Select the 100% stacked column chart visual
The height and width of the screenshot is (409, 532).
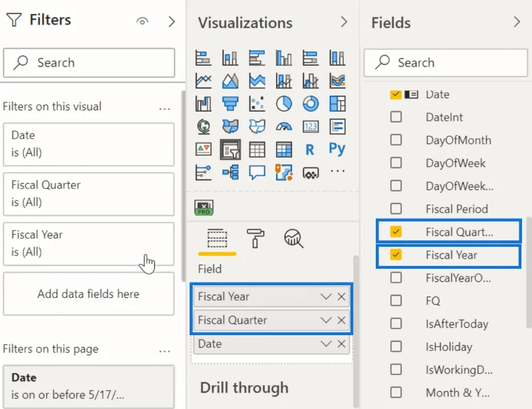pos(337,58)
